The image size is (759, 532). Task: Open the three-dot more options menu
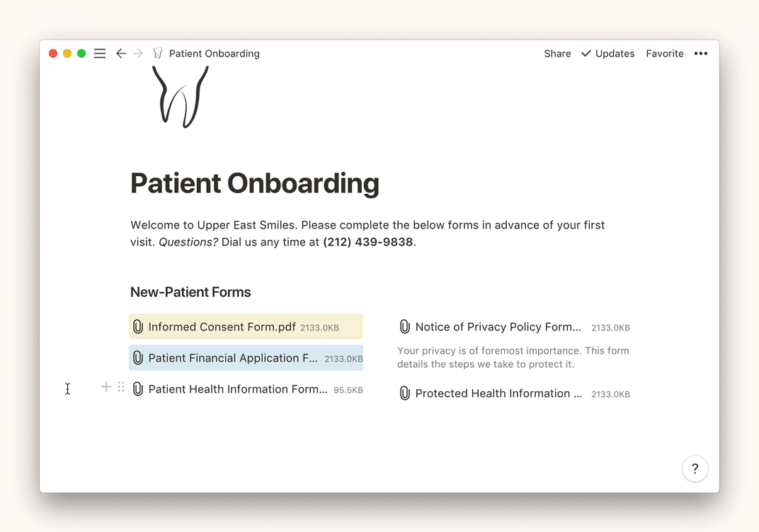pos(701,54)
